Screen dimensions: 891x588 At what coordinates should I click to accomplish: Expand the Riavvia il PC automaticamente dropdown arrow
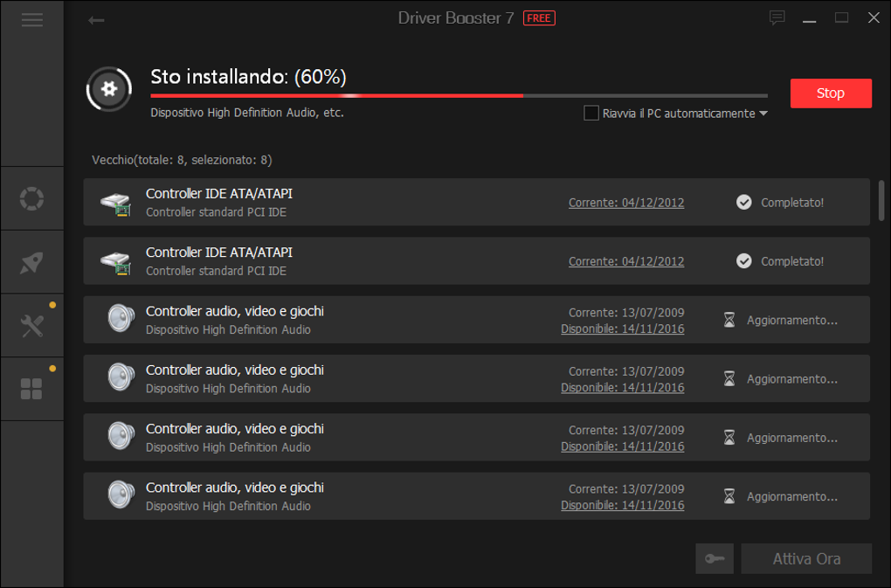763,114
